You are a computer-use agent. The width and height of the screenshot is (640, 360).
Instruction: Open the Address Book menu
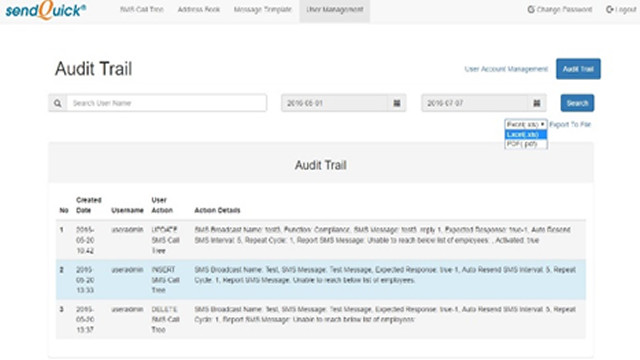click(199, 9)
